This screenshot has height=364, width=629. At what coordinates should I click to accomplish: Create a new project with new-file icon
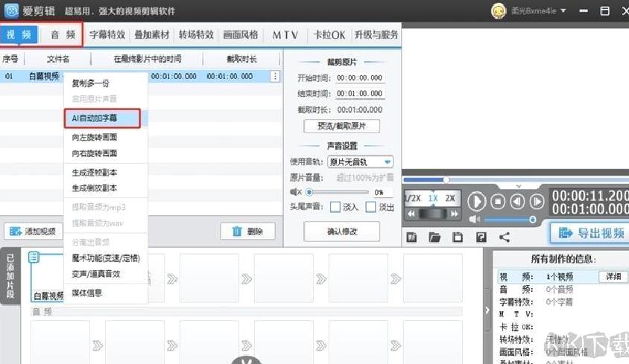tap(411, 237)
